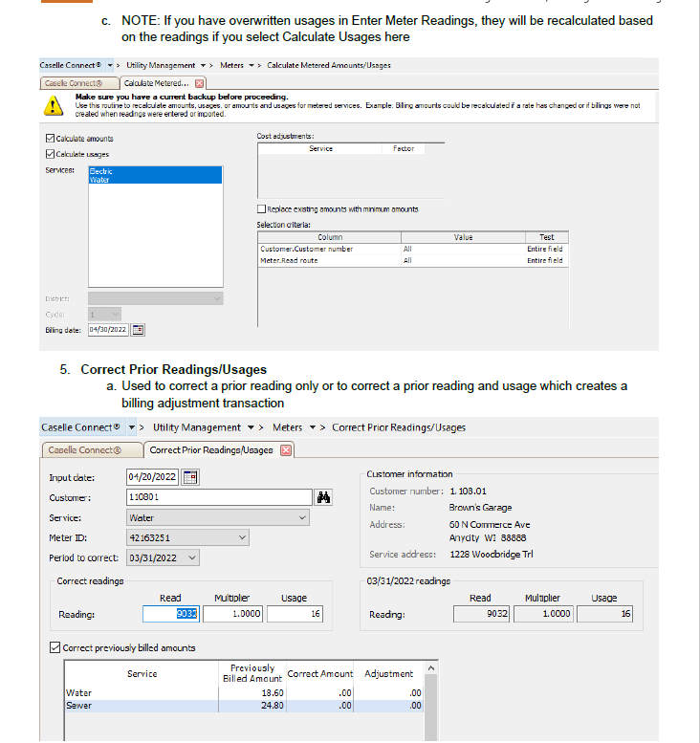Uncheck Correct previously billed amounts
Screen dimensions: 700x743
point(55,647)
